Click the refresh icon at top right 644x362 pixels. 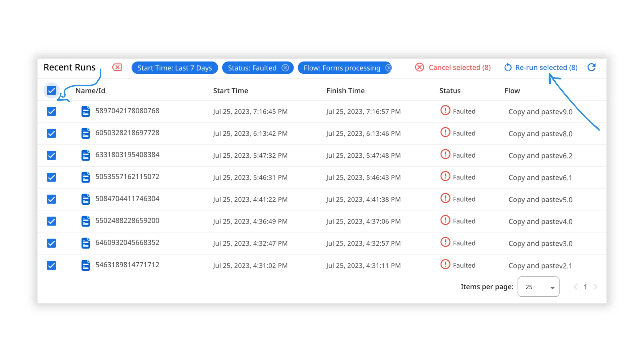pos(591,67)
